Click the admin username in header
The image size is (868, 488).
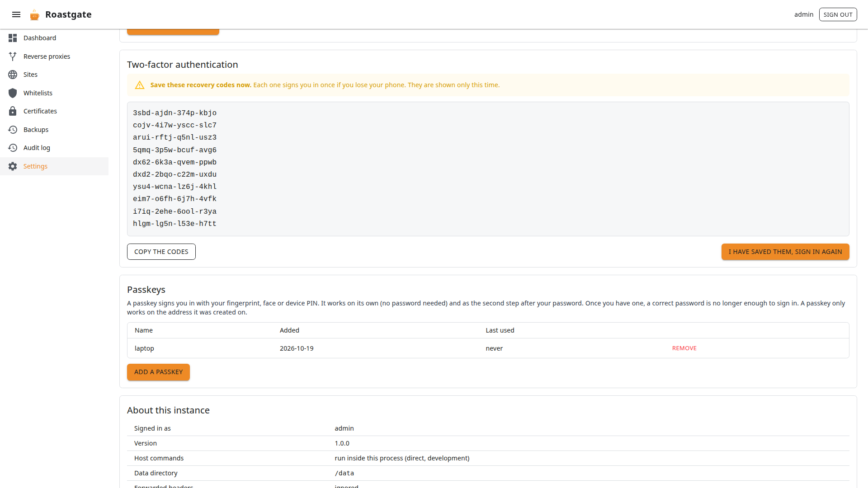[803, 14]
